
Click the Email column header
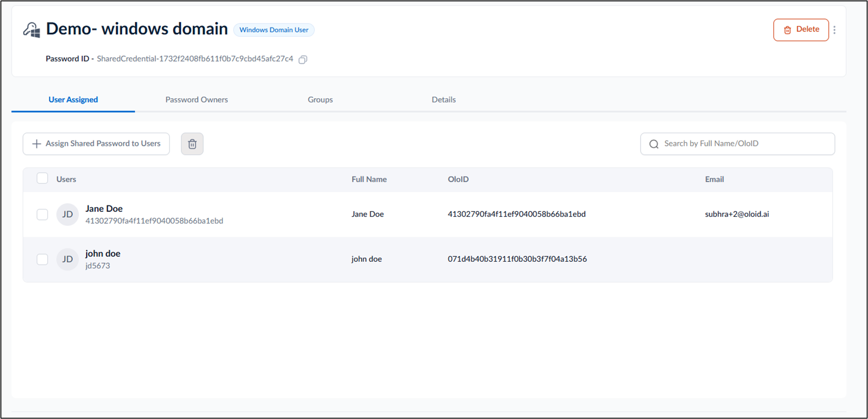click(x=714, y=179)
